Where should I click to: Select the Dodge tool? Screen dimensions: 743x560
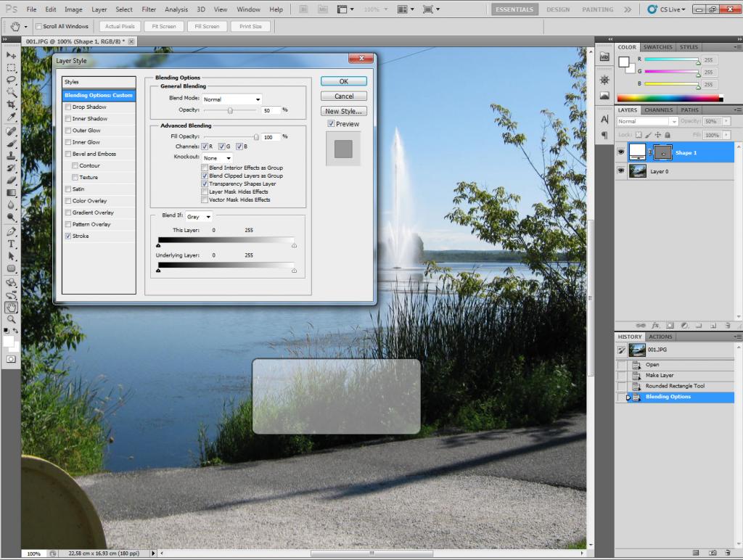(11, 218)
